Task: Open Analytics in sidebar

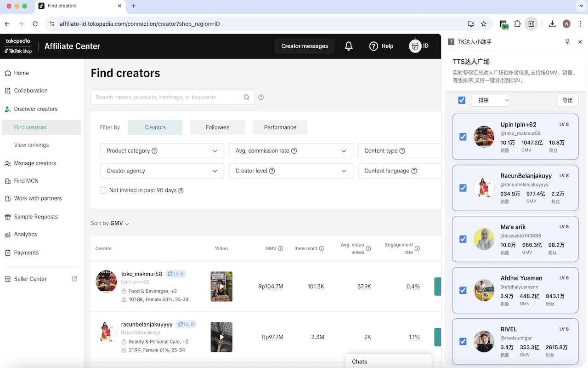Action: click(25, 234)
